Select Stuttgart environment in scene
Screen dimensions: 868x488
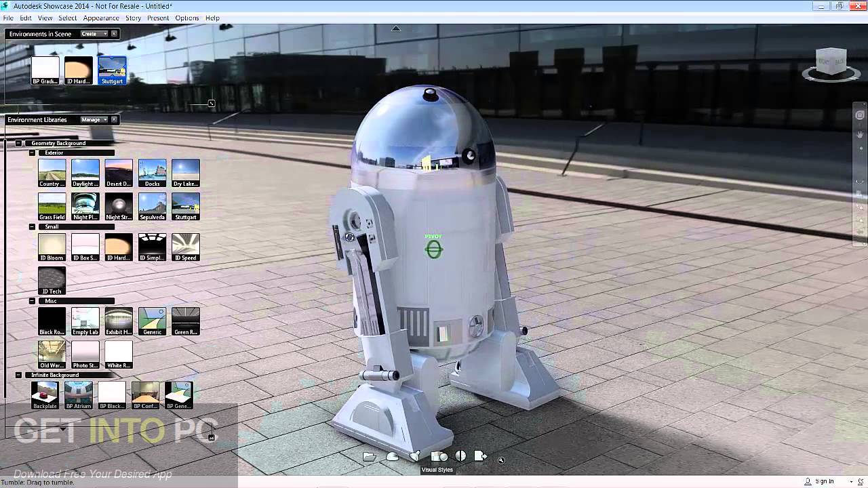click(112, 70)
